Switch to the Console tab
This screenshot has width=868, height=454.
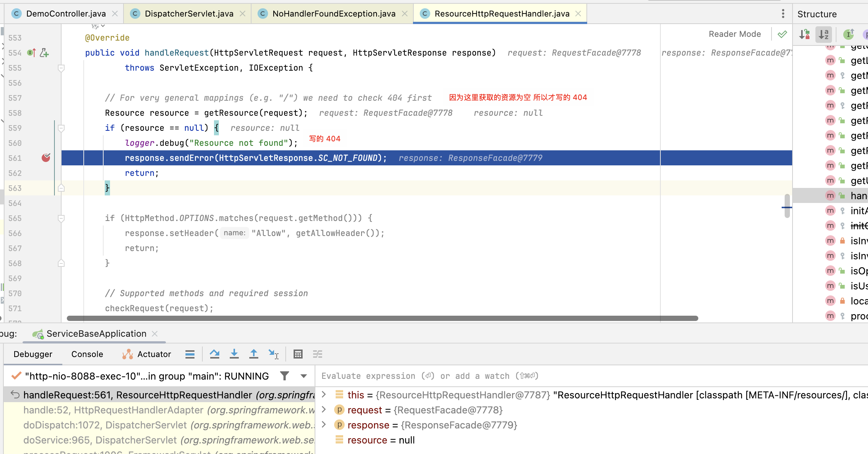point(87,354)
